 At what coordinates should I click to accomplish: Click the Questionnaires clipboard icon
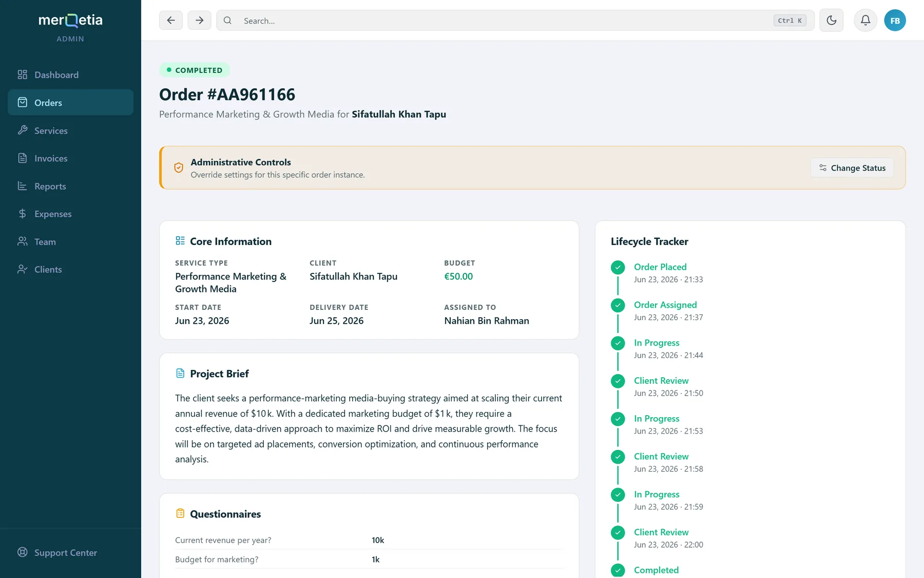click(x=180, y=513)
